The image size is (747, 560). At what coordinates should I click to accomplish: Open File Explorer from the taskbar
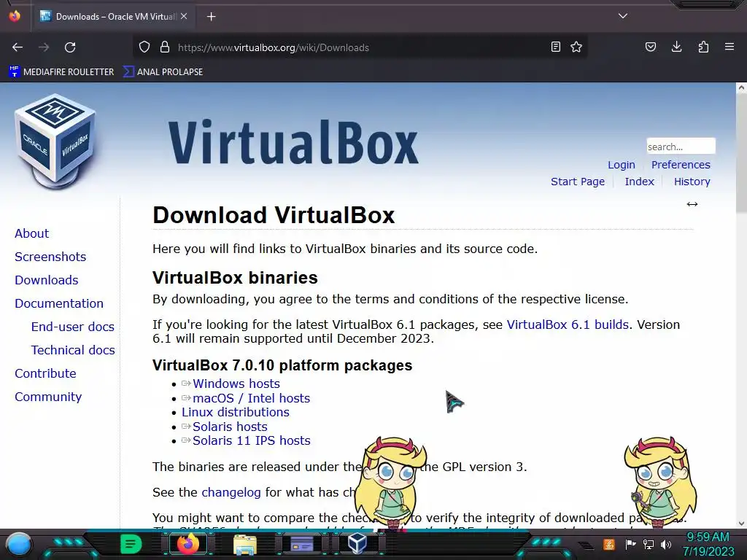pos(245,545)
